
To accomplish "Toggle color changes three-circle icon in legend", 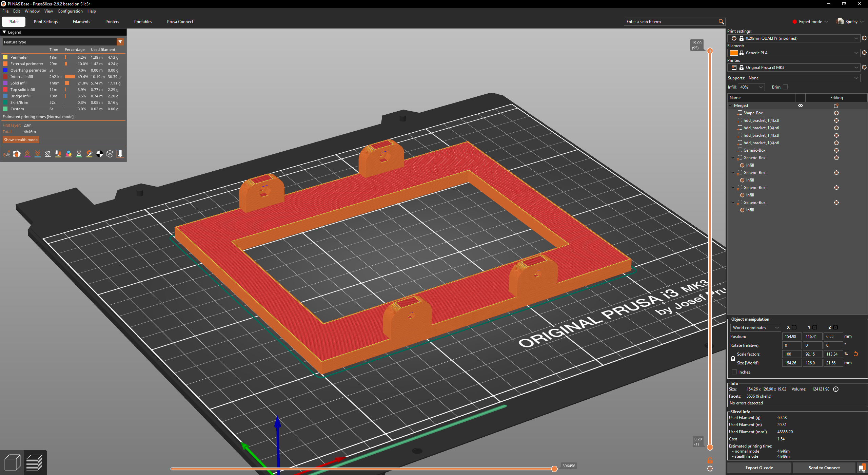I will [68, 154].
